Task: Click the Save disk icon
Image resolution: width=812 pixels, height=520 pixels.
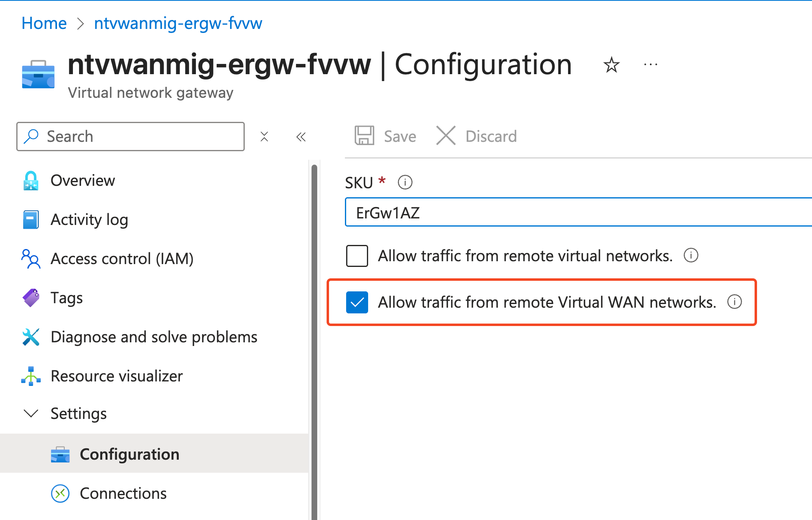Action: click(364, 136)
